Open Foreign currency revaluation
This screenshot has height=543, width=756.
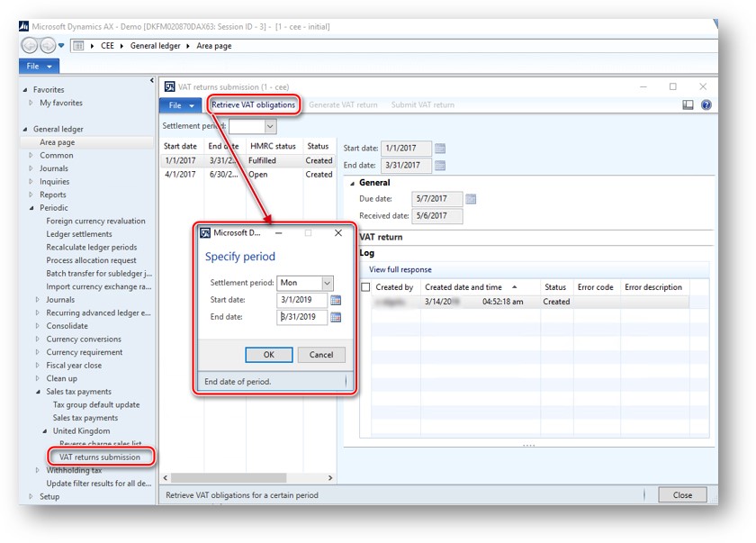95,221
